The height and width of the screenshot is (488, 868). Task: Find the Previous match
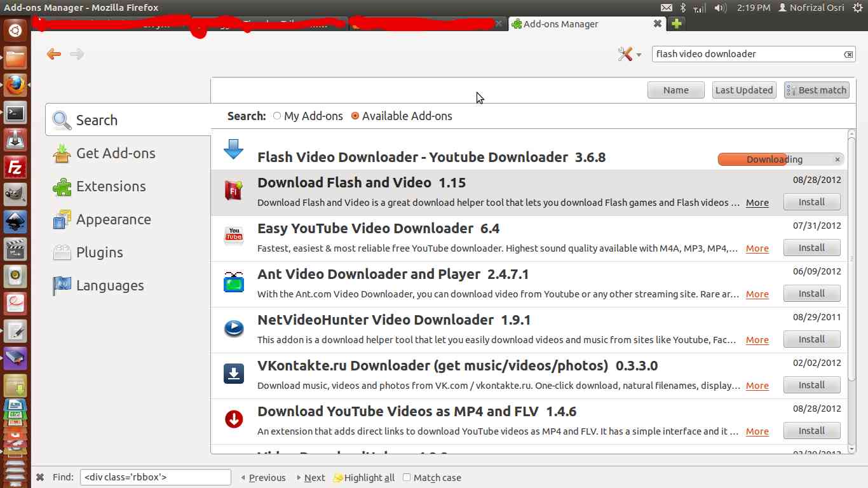(263, 478)
